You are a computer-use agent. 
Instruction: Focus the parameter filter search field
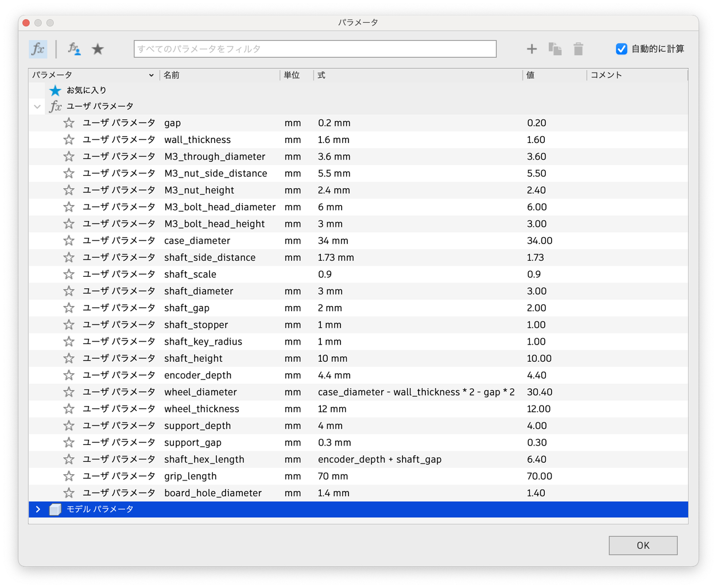tap(315, 49)
